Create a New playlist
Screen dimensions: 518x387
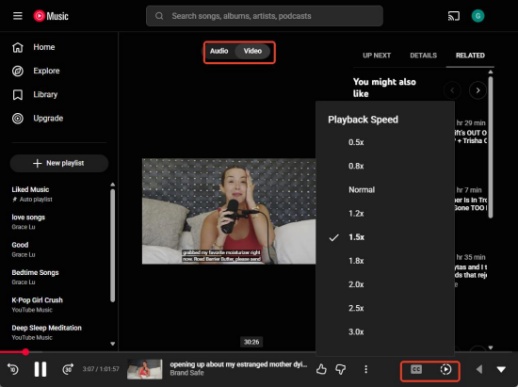(59, 163)
